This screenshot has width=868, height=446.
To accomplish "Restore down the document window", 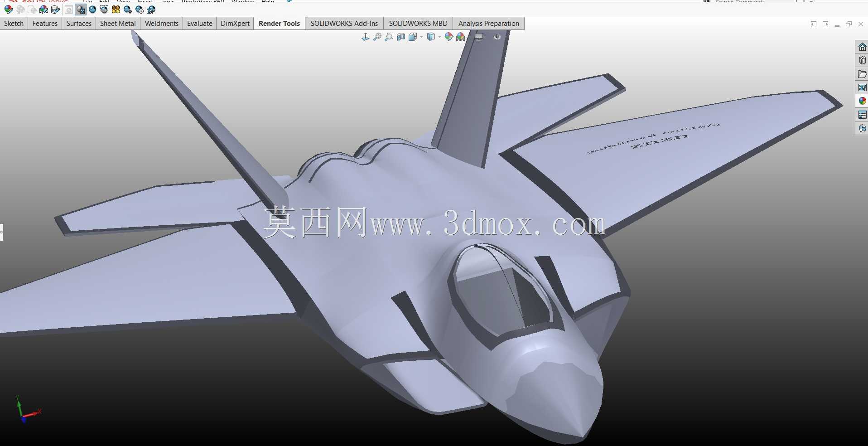I will click(x=849, y=24).
